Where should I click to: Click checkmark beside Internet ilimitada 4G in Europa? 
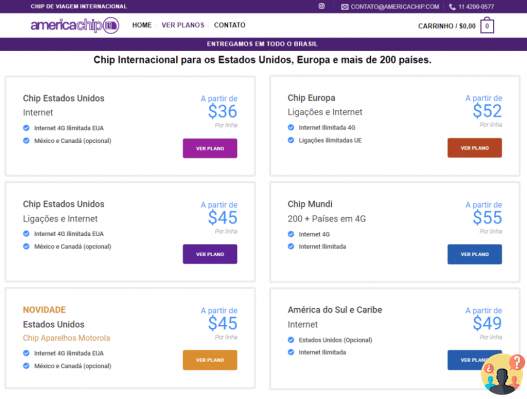click(x=291, y=127)
